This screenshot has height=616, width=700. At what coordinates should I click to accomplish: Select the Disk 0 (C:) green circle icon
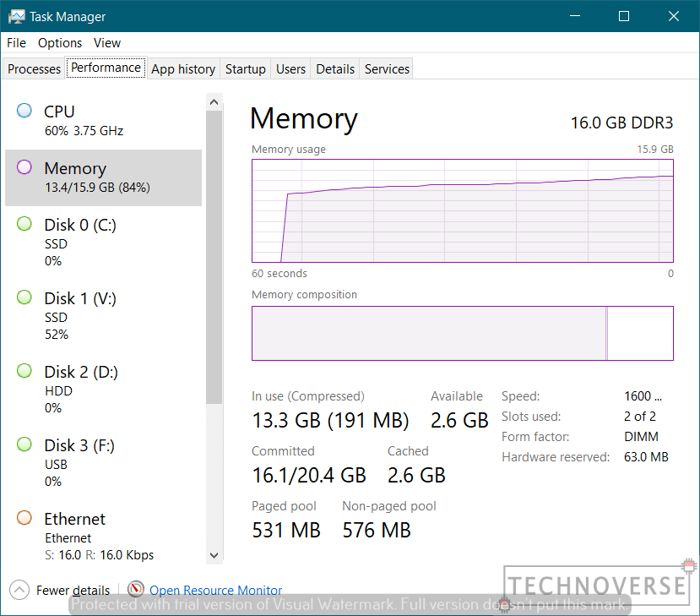pyautogui.click(x=24, y=224)
